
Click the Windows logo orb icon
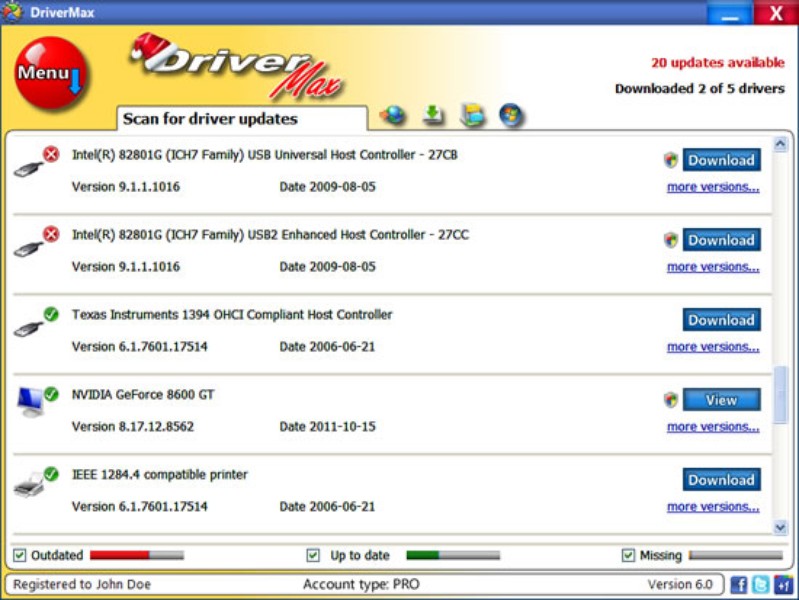(512, 115)
